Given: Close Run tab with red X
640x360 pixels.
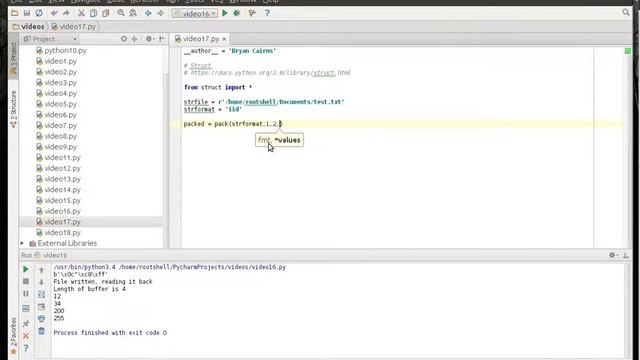Looking at the screenshot, I should coord(26,336).
